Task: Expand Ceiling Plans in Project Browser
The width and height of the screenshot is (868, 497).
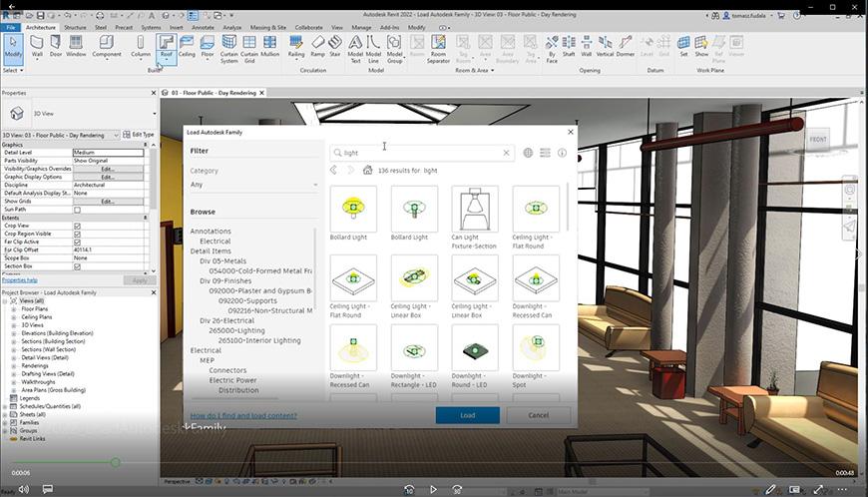Action: [14, 317]
